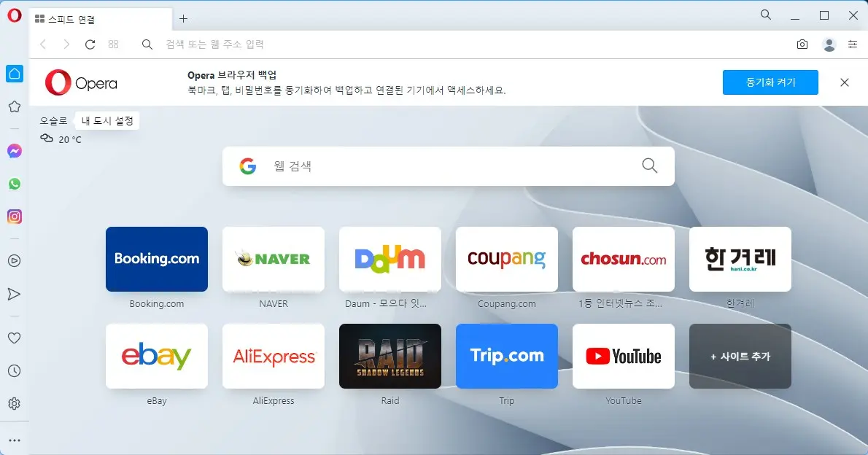Open Messenger in the sidebar
The height and width of the screenshot is (455, 868).
(15, 151)
